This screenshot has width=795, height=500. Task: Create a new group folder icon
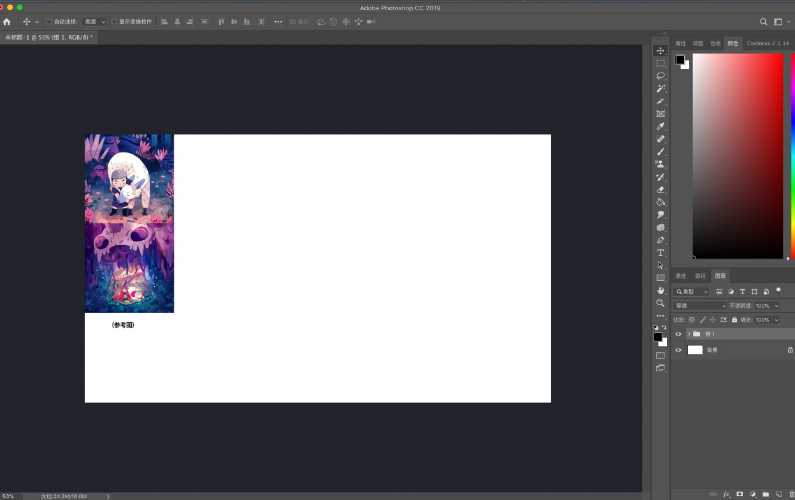coord(766,494)
